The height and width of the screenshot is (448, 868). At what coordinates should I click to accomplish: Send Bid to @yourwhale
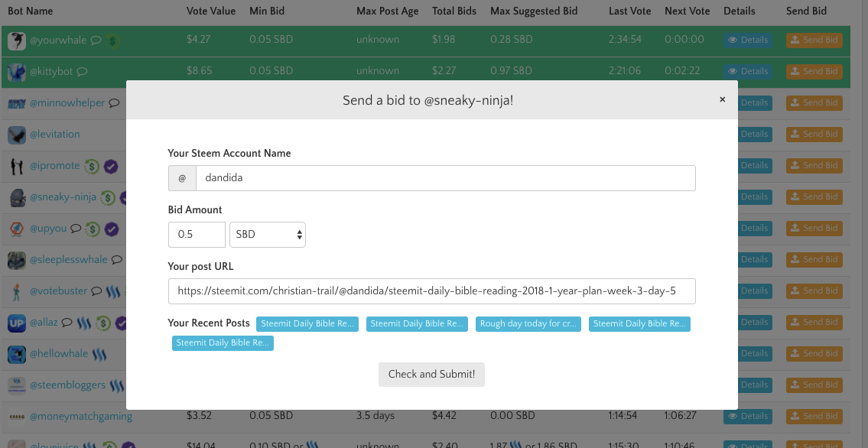tap(814, 41)
